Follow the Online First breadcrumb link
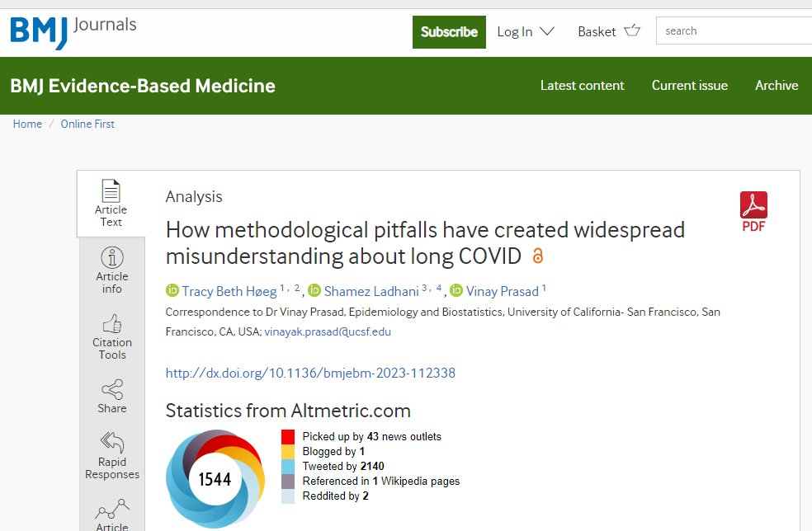 87,124
